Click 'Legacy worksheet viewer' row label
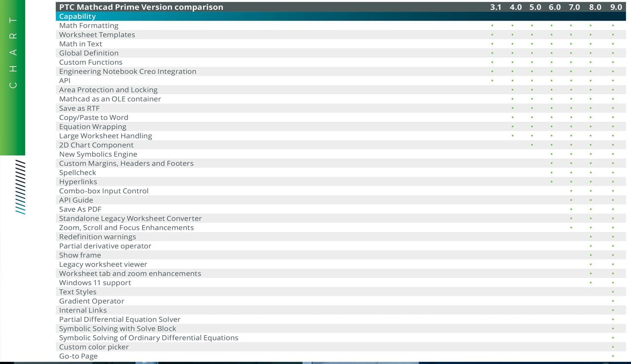Screen dimensions: 631x364 tap(103, 264)
